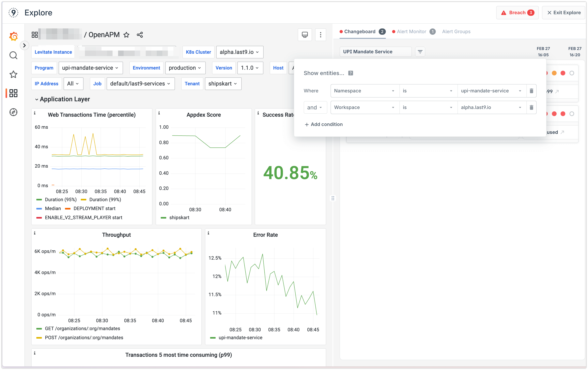
Task: Open the Explore compass sidebar icon
Action: (13, 112)
